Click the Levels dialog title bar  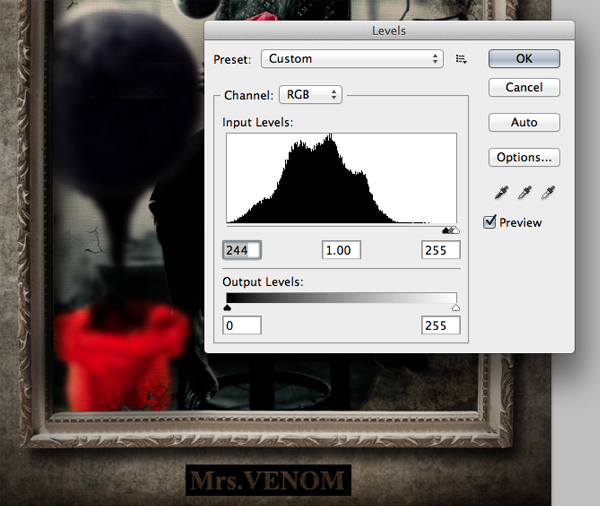coord(390,31)
